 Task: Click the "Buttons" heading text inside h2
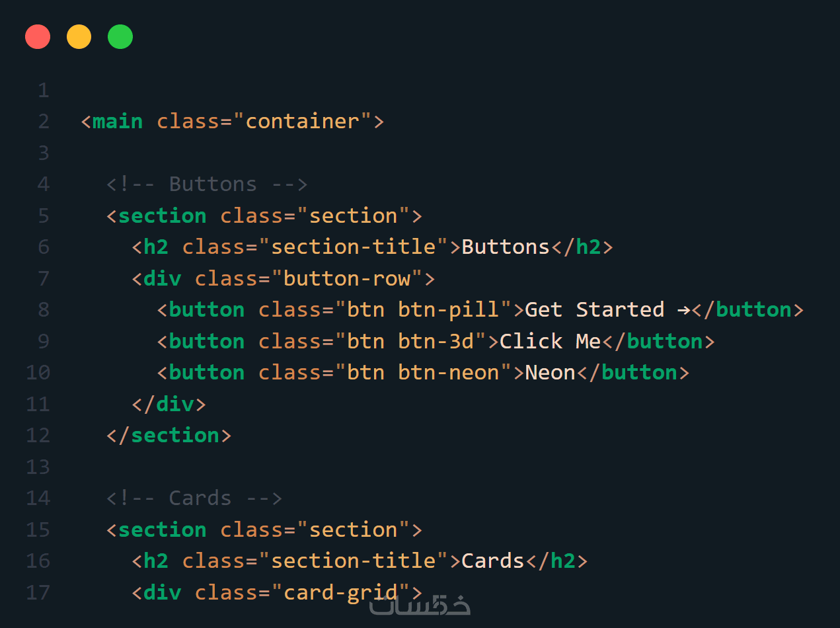506,247
